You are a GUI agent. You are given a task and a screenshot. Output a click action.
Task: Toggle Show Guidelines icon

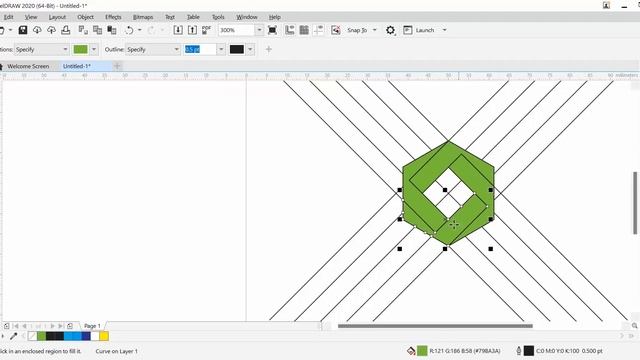click(x=318, y=30)
